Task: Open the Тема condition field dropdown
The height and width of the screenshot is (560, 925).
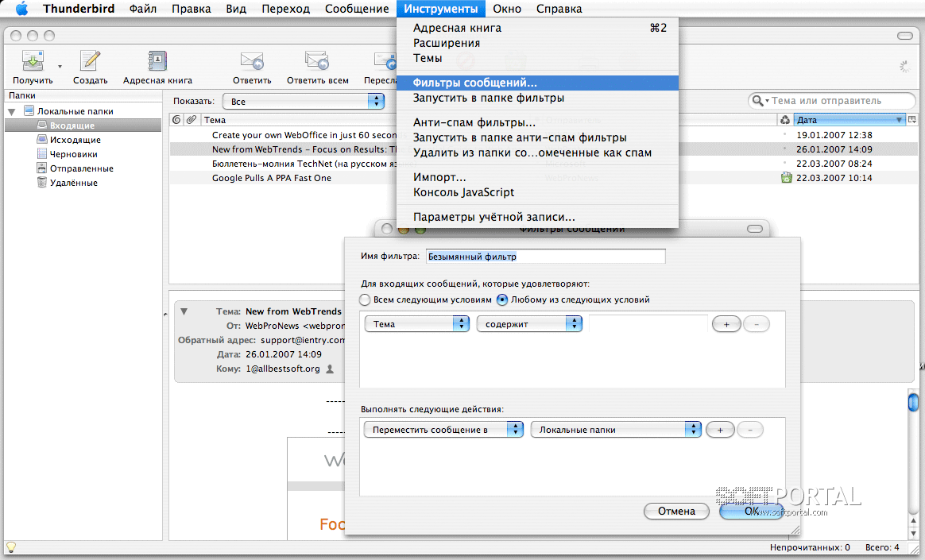Action: coord(416,323)
